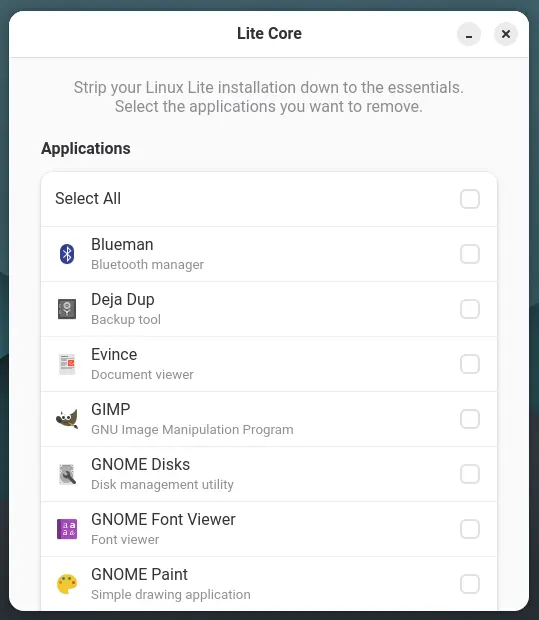Select GIMP checkbox for removal
The height and width of the screenshot is (620, 539).
click(470, 419)
